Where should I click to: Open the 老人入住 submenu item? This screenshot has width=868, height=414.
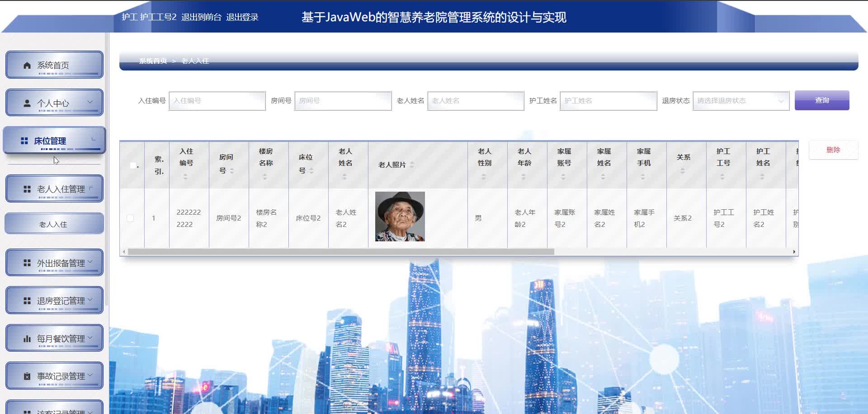click(x=53, y=224)
